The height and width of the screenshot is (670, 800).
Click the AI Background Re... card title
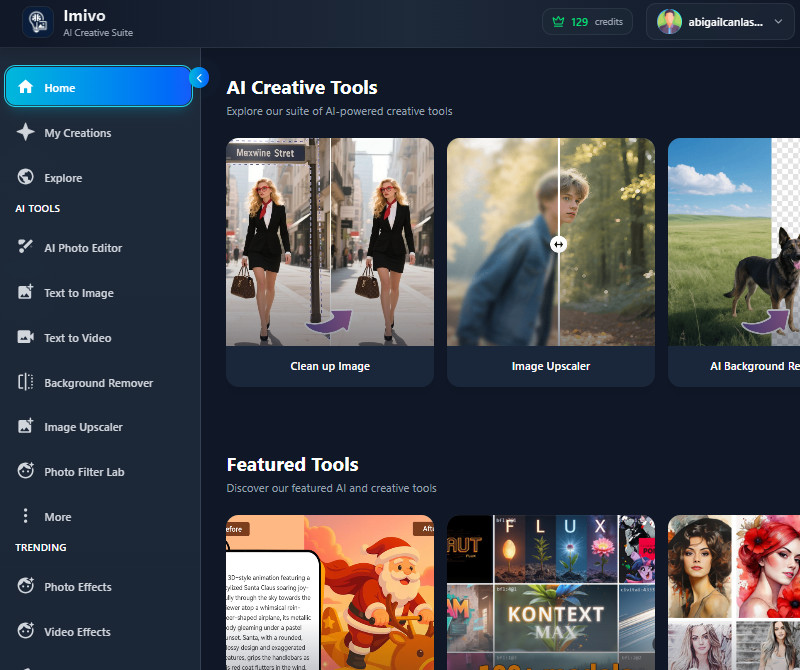(x=755, y=366)
